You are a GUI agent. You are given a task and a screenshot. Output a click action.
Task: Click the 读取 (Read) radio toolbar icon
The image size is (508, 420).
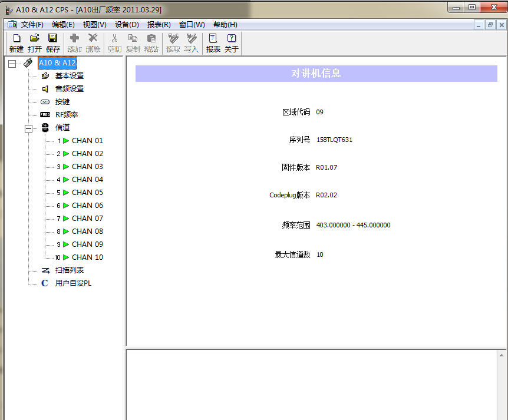[x=173, y=38]
